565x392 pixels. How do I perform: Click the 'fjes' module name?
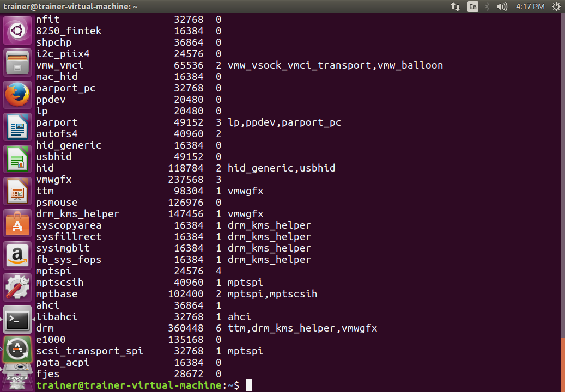click(47, 375)
